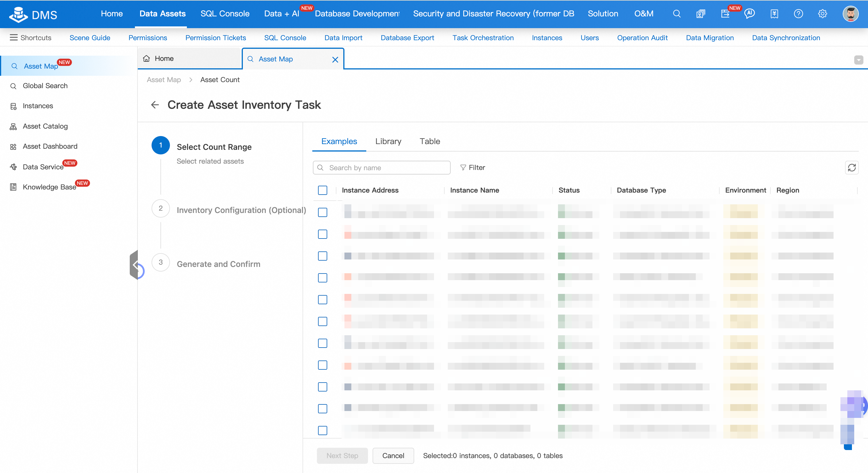The image size is (868, 473).
Task: Click the help question mark icon
Action: pos(798,14)
